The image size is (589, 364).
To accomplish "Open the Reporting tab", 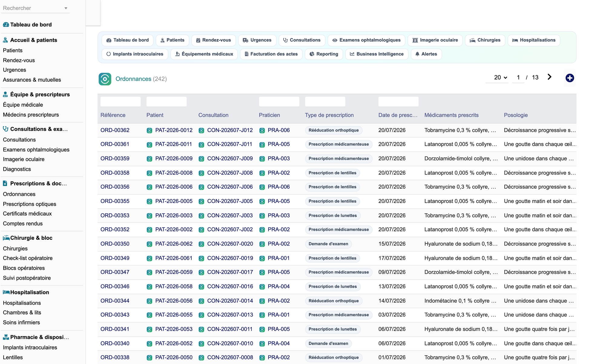I will click(x=324, y=54).
